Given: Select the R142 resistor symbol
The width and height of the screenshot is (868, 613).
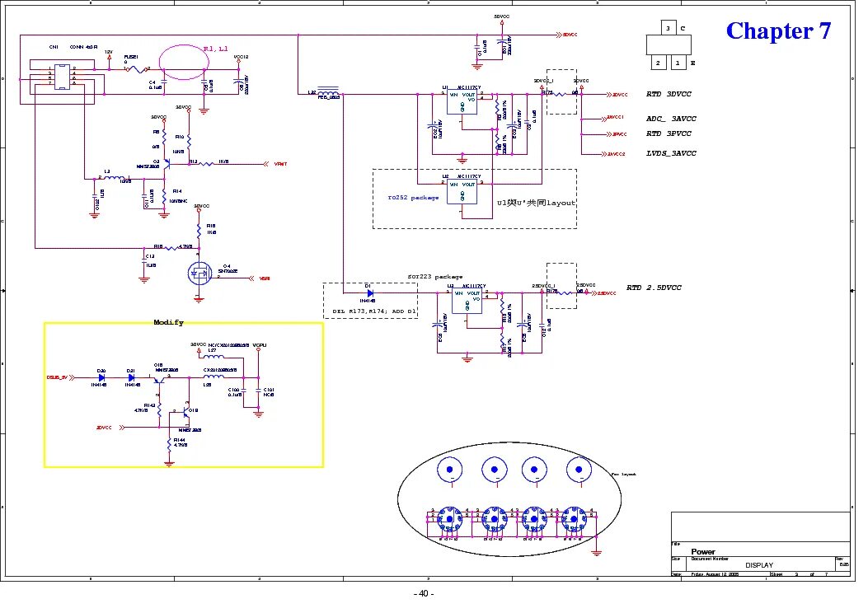Looking at the screenshot, I should click(x=159, y=409).
